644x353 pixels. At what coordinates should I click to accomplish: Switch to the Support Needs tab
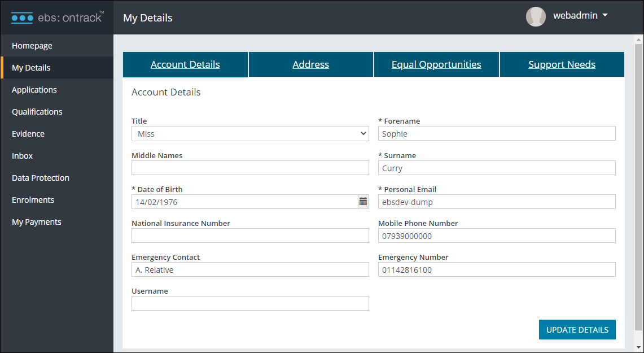click(562, 64)
